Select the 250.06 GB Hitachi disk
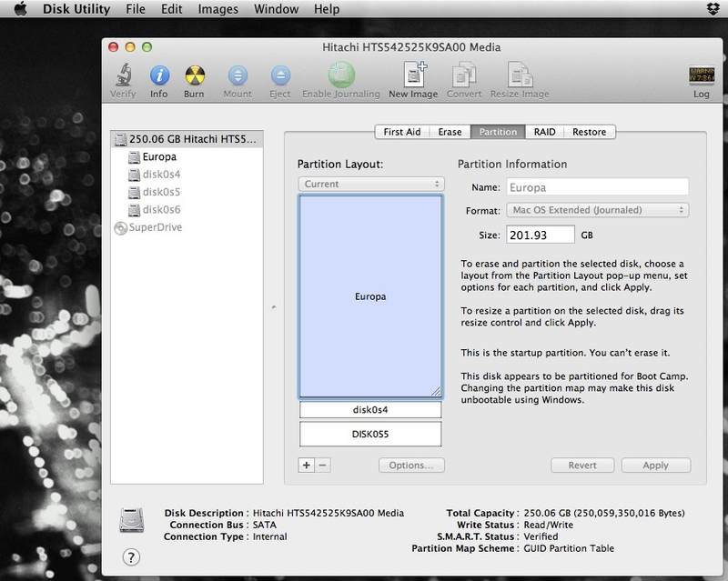 tap(187, 139)
